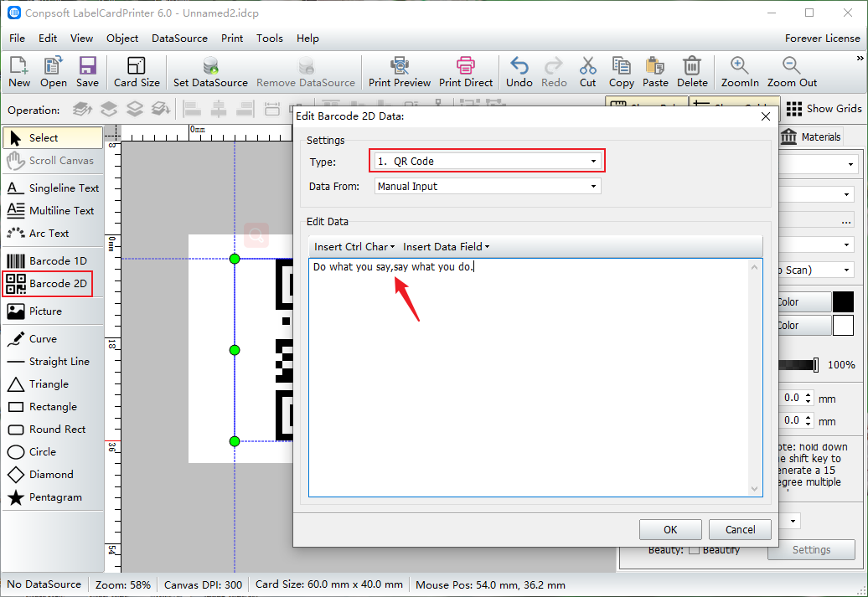Open the Object menu
This screenshot has height=597, width=868.
click(122, 39)
